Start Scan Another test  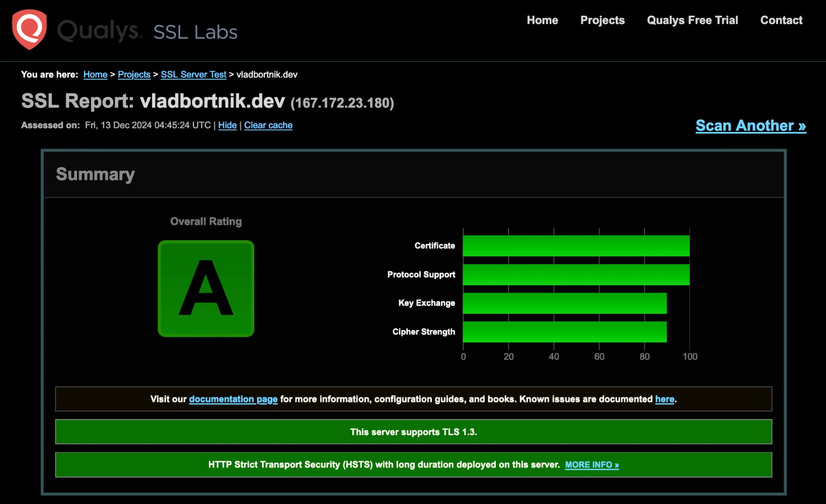(x=750, y=126)
